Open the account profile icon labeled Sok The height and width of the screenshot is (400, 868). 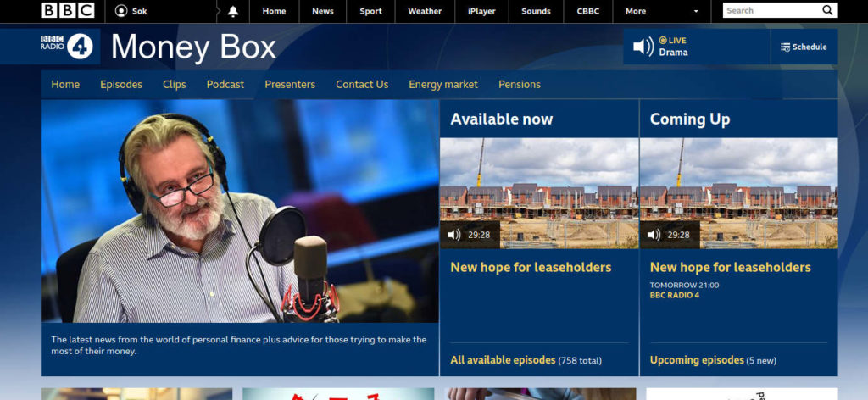[121, 11]
